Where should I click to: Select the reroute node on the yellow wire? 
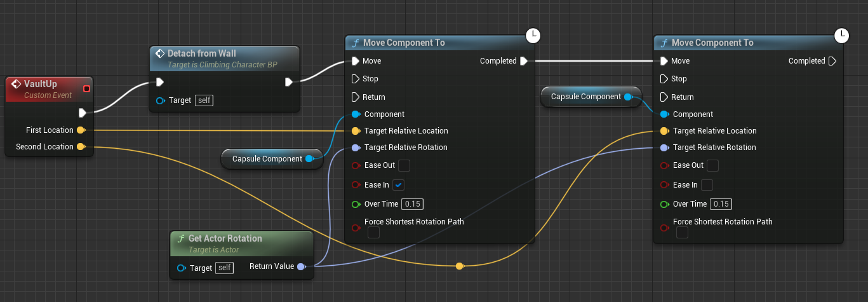pos(459,266)
